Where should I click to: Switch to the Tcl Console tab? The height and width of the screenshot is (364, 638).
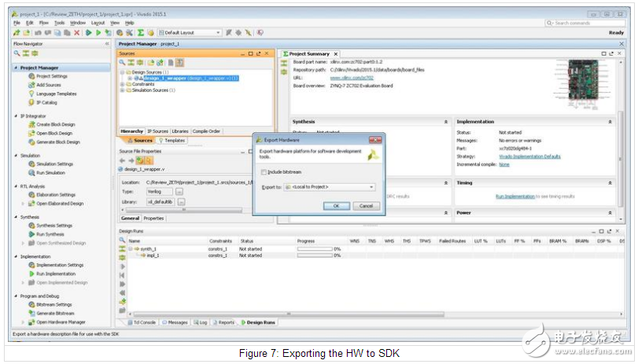click(142, 322)
